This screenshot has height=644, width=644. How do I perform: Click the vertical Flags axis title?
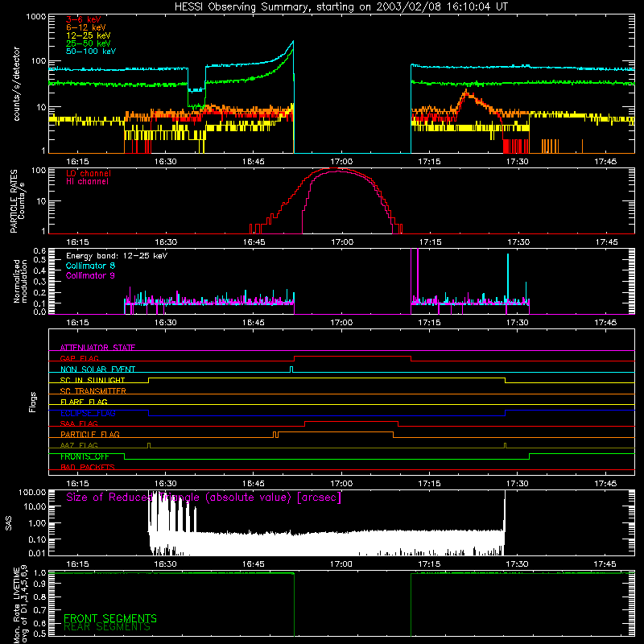point(33,402)
